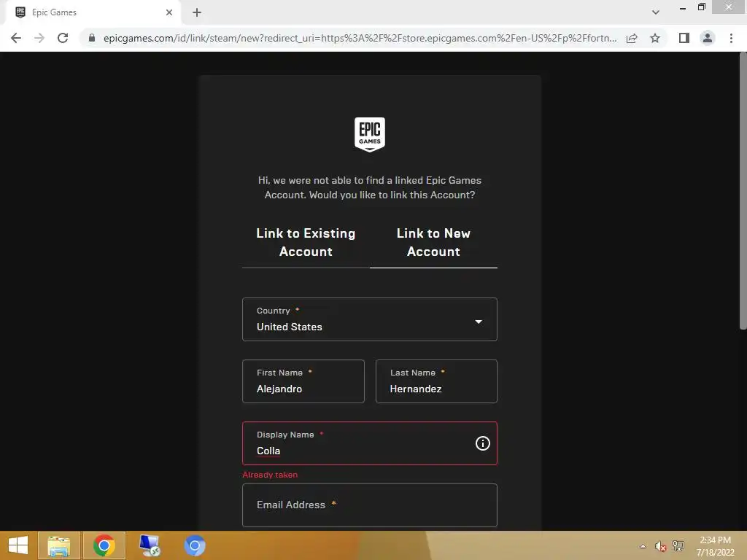Image resolution: width=747 pixels, height=560 pixels.
Task: Click the 'Hi, we were not able' message
Action: coord(370,187)
